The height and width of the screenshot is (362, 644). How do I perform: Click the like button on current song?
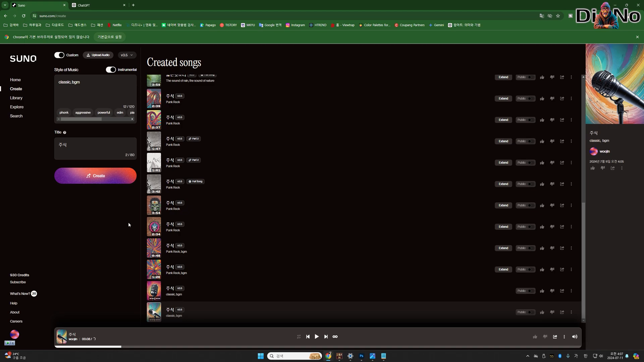535,337
